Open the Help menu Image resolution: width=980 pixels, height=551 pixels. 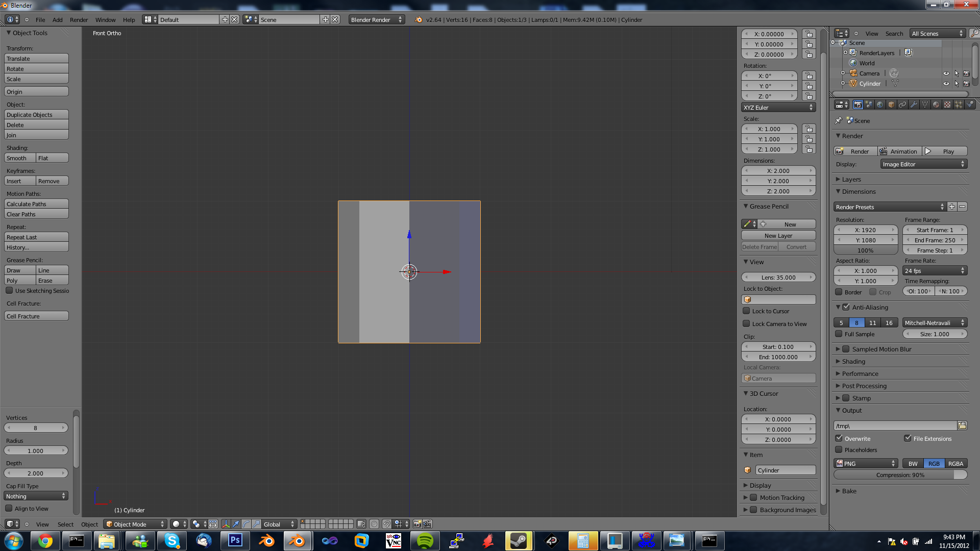129,19
